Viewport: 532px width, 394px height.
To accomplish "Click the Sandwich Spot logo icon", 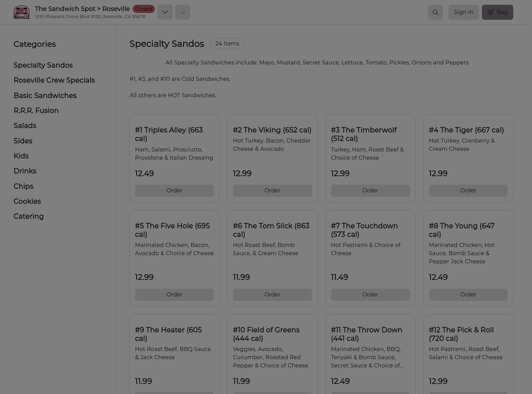I will [x=21, y=12].
